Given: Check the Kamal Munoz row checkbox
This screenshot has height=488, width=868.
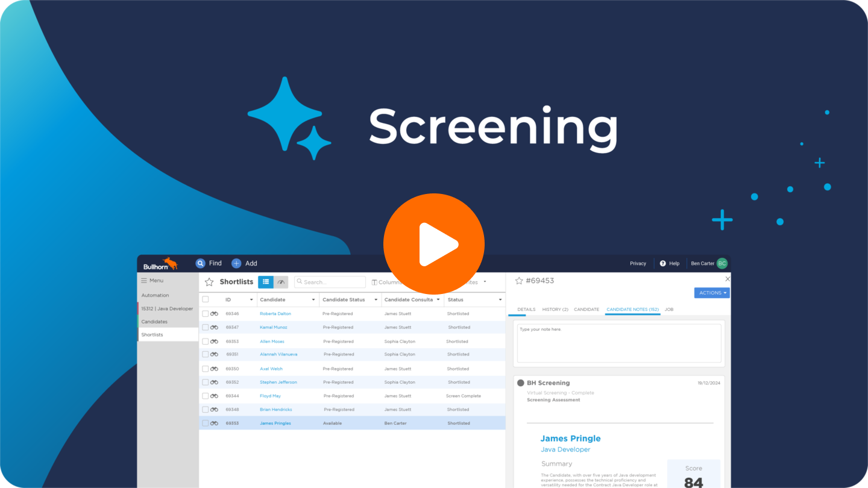Looking at the screenshot, I should [x=206, y=328].
